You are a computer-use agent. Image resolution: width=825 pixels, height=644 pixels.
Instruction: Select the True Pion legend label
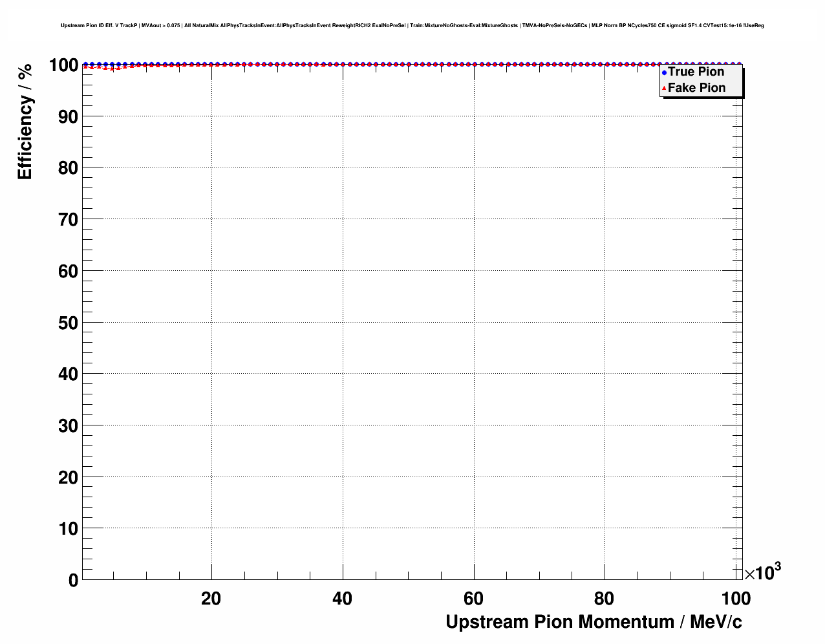[696, 72]
